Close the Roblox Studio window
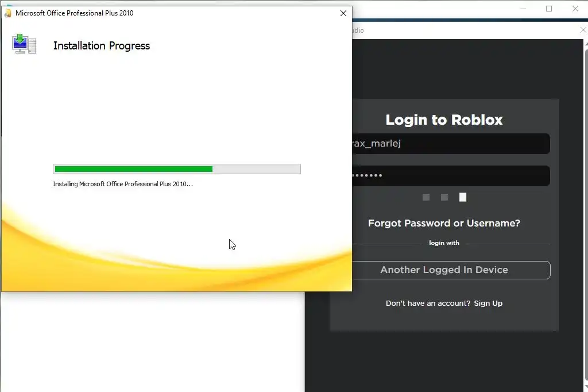Screen dimensions: 588x392 [575, 9]
